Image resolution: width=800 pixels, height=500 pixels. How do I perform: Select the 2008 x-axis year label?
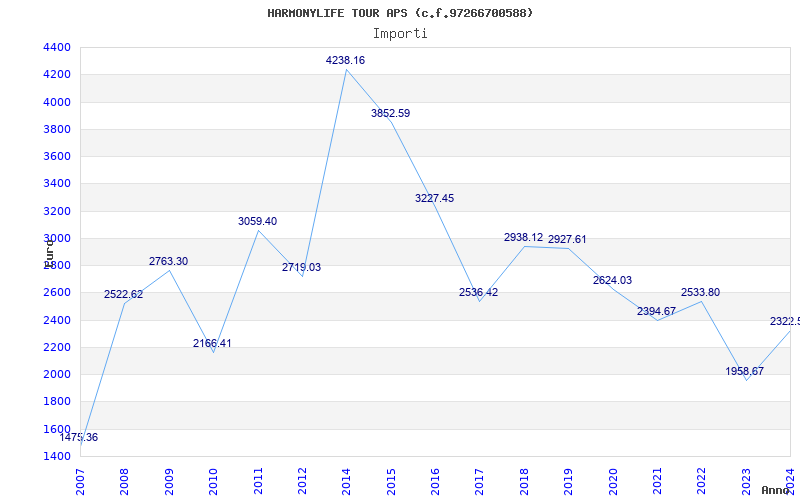click(124, 481)
